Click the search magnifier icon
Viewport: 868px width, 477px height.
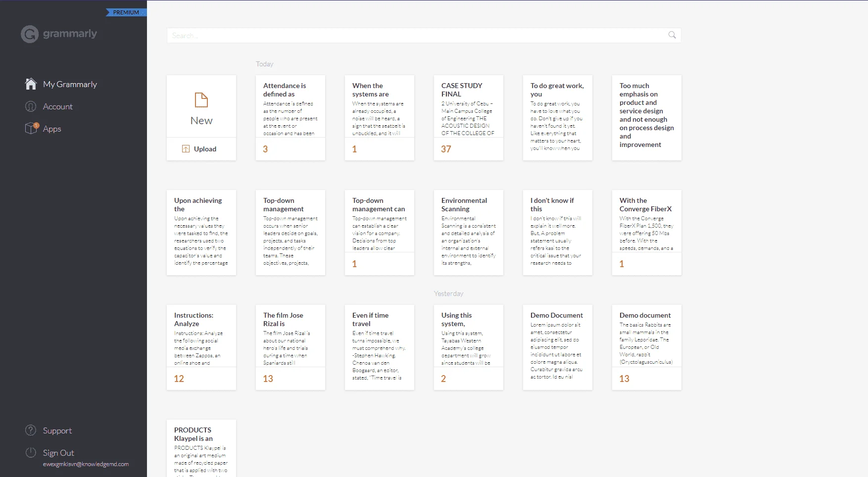click(672, 35)
